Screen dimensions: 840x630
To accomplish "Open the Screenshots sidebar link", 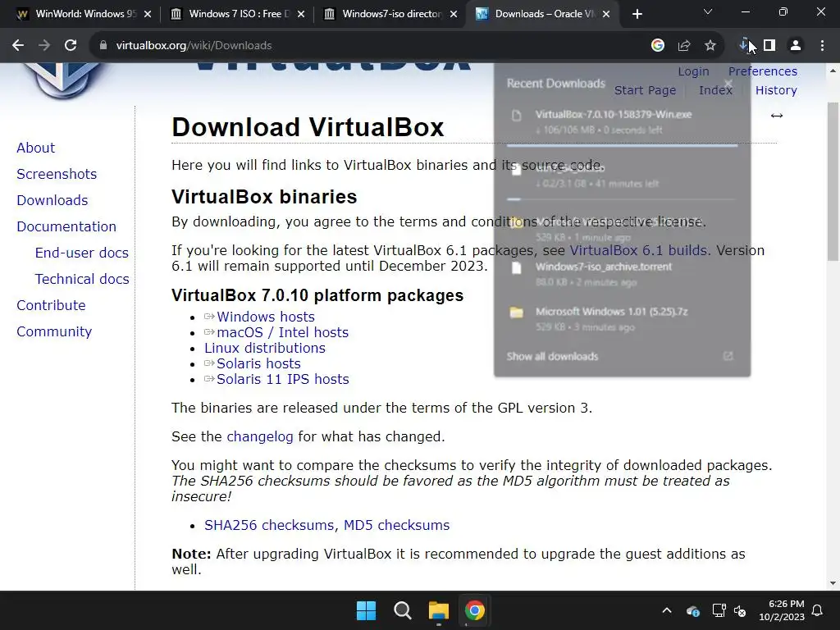I will tap(57, 174).
